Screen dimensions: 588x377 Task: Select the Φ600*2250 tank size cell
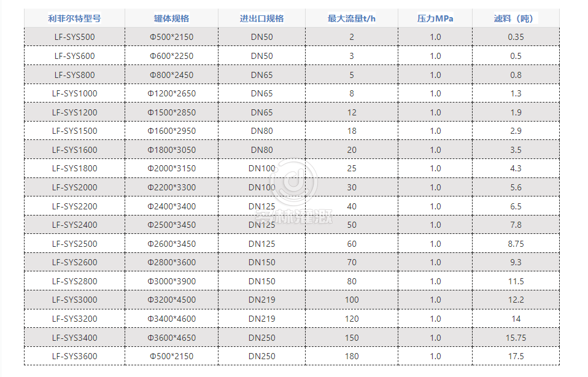point(171,56)
